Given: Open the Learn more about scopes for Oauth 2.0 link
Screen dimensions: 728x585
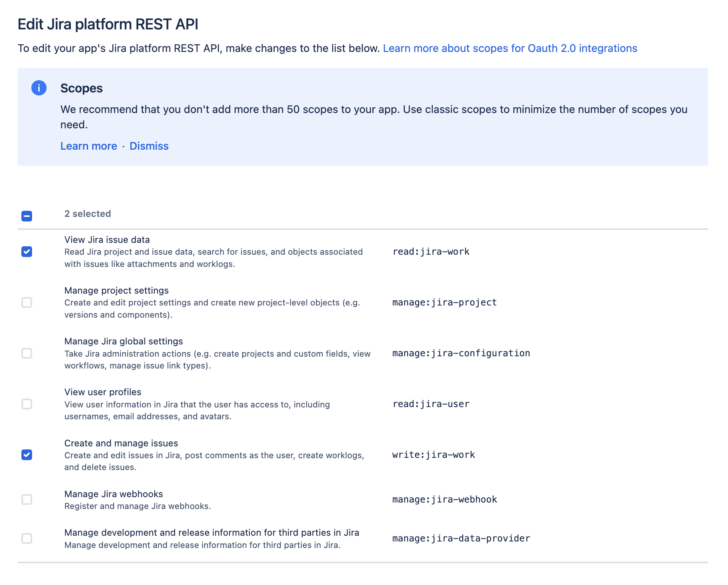Looking at the screenshot, I should [x=510, y=48].
